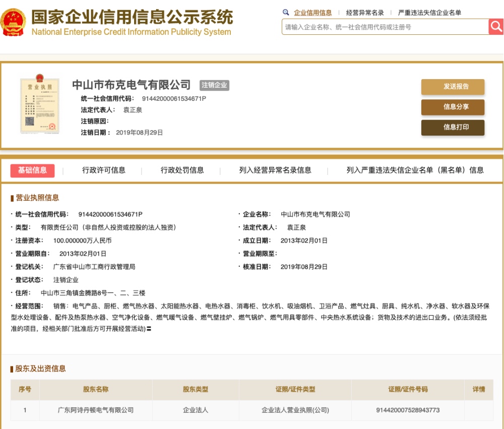This screenshot has height=429, width=504.
Task: View the 列入经营异常名录信息 tab
Action: 275,170
